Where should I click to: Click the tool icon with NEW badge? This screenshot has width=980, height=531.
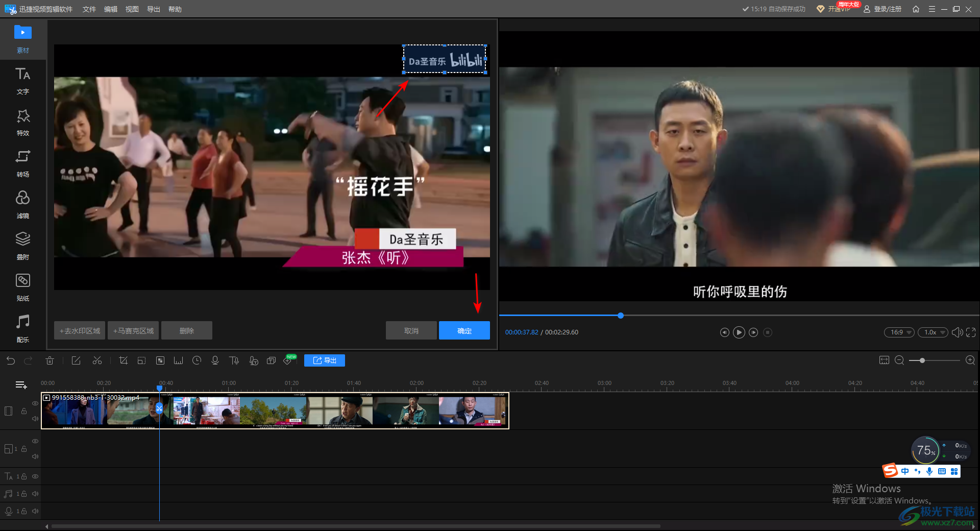(x=288, y=360)
